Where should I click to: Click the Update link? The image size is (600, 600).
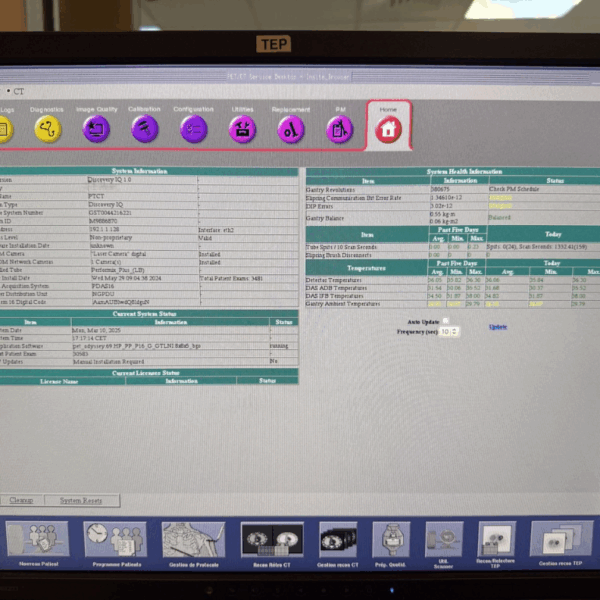[498, 327]
